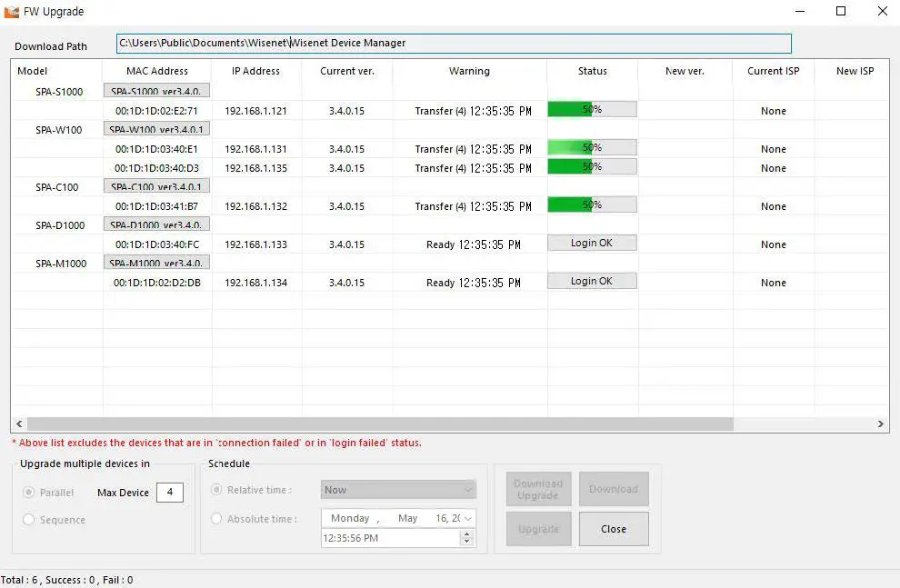
Task: Click the Close button
Action: click(614, 529)
